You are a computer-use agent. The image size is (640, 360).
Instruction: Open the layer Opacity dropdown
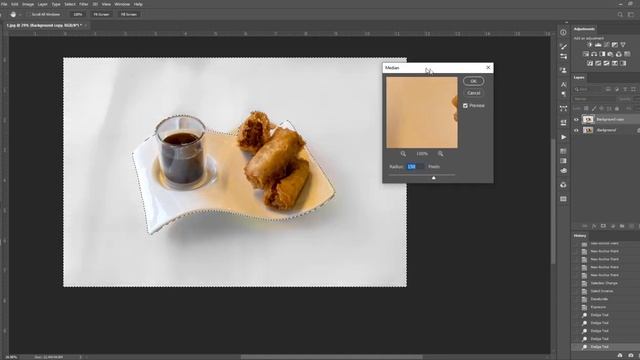click(635, 99)
